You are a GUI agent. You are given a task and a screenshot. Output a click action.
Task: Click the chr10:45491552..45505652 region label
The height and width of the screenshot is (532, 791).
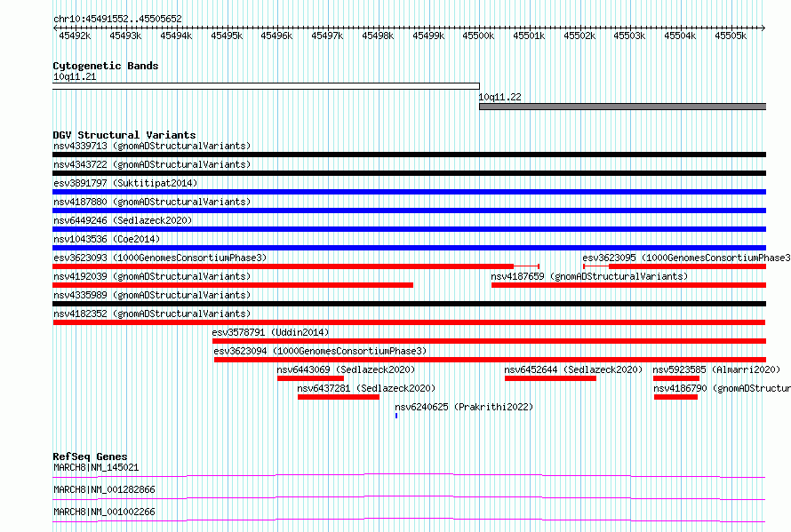point(117,19)
